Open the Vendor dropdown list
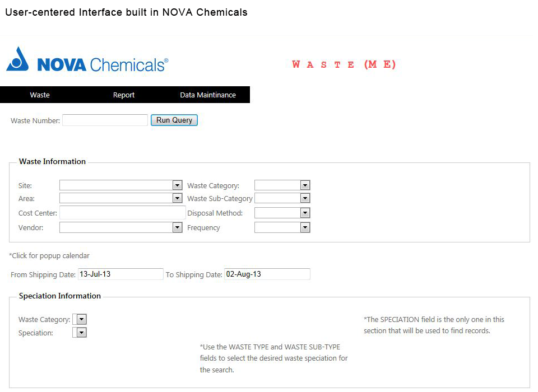Screen dimensions: 538x392 pyautogui.click(x=121, y=227)
